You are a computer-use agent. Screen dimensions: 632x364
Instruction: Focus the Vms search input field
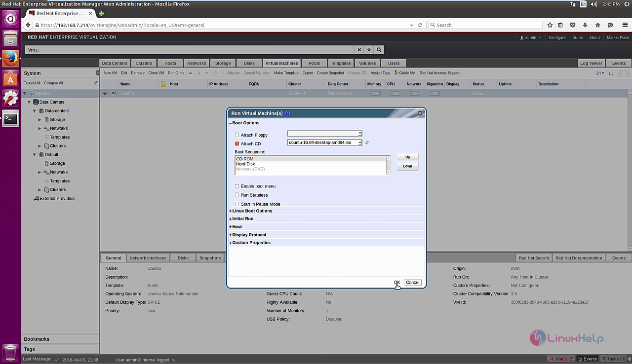(190, 50)
